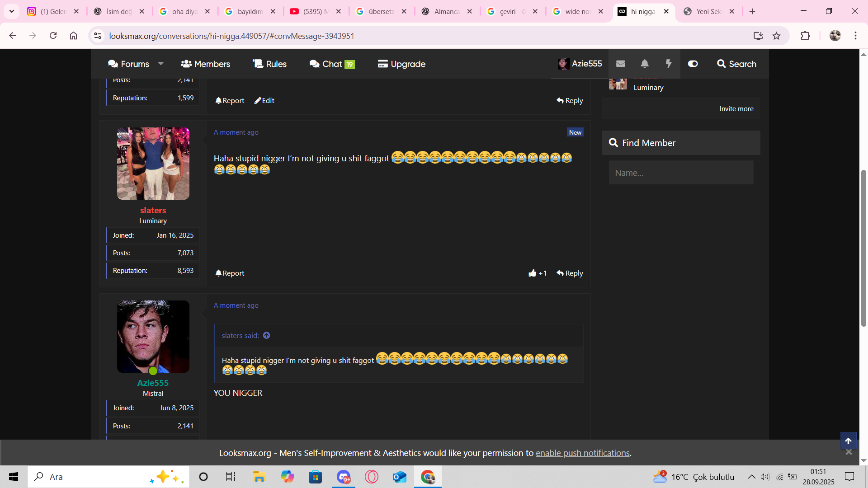Open the alerts bell icon
This screenshot has width=868, height=488.
click(x=645, y=64)
